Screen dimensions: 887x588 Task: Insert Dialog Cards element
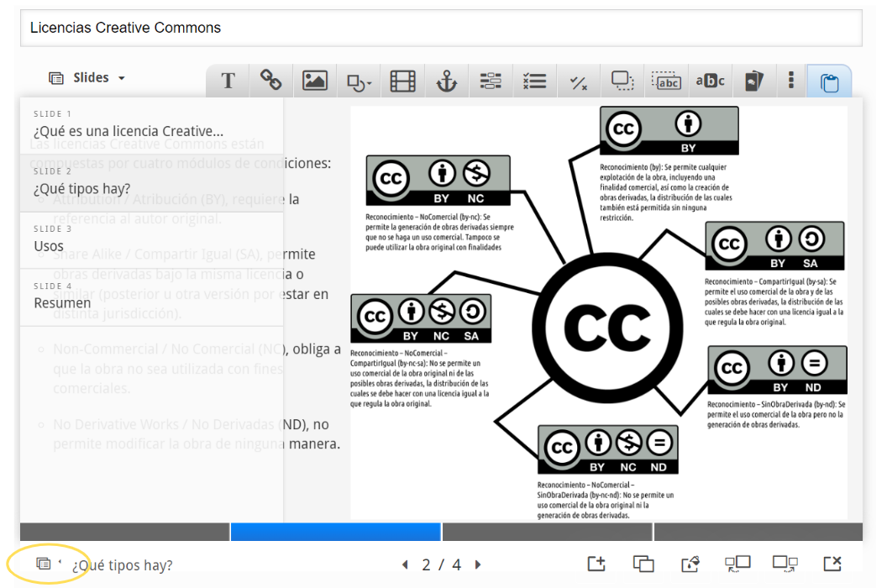(x=754, y=81)
